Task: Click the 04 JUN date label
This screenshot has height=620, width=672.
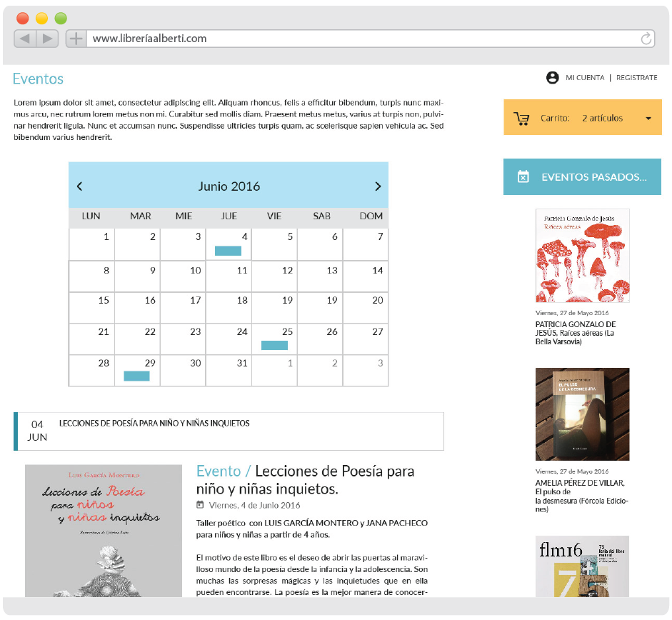Action: (x=37, y=431)
